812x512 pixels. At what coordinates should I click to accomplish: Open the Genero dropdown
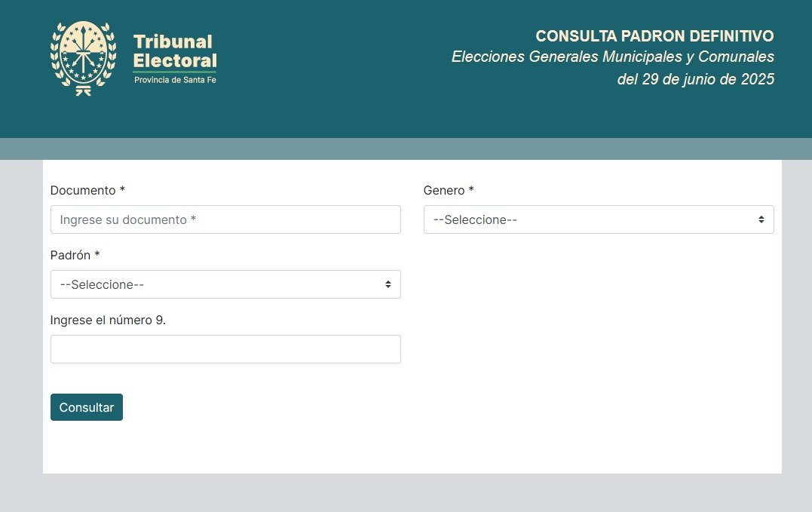pos(598,219)
